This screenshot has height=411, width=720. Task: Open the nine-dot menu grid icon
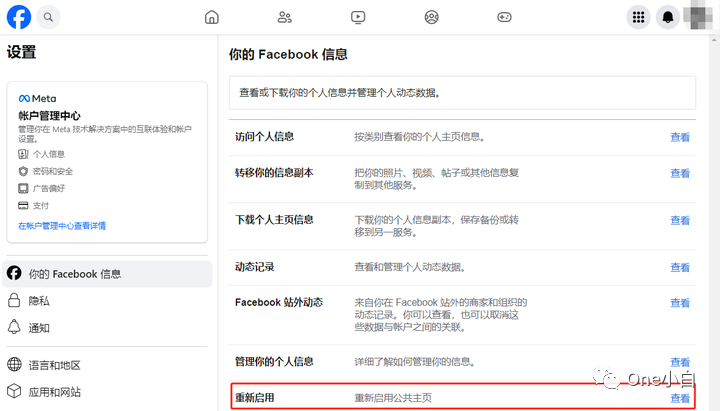[638, 17]
